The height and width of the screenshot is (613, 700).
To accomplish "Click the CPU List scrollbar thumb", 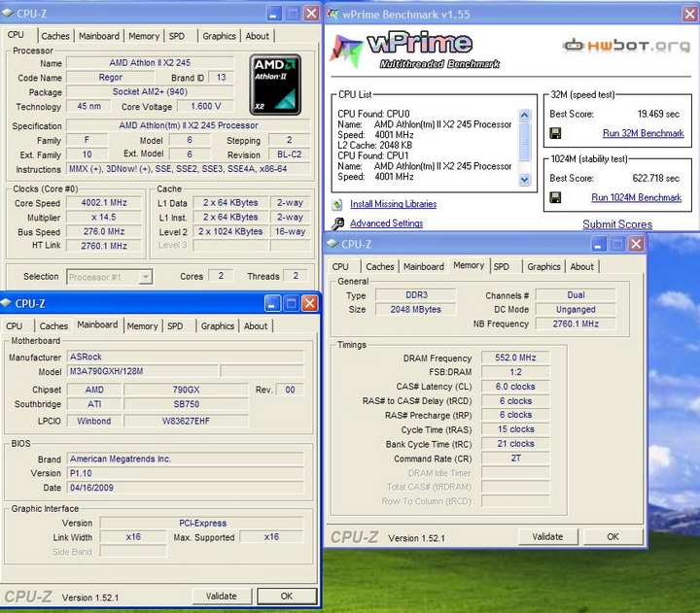I will click(525, 142).
